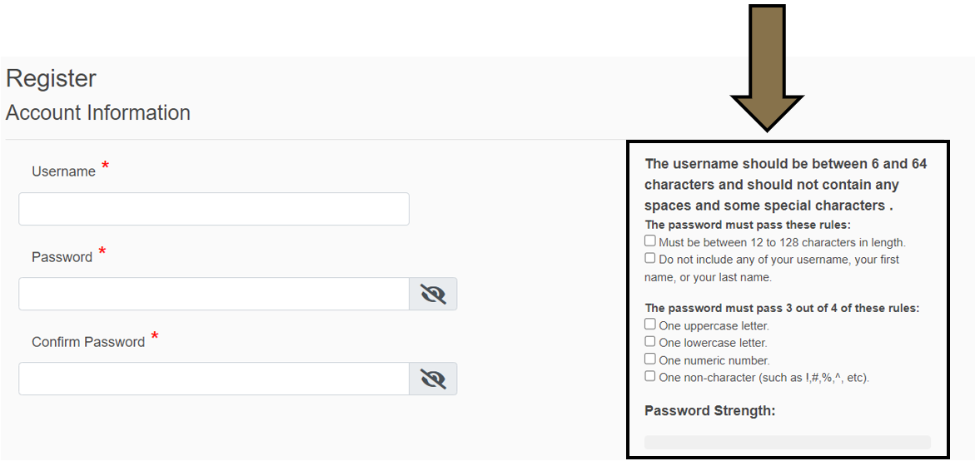Select the Confirm Password input box
Image resolution: width=980 pixels, height=466 pixels.
pos(214,379)
